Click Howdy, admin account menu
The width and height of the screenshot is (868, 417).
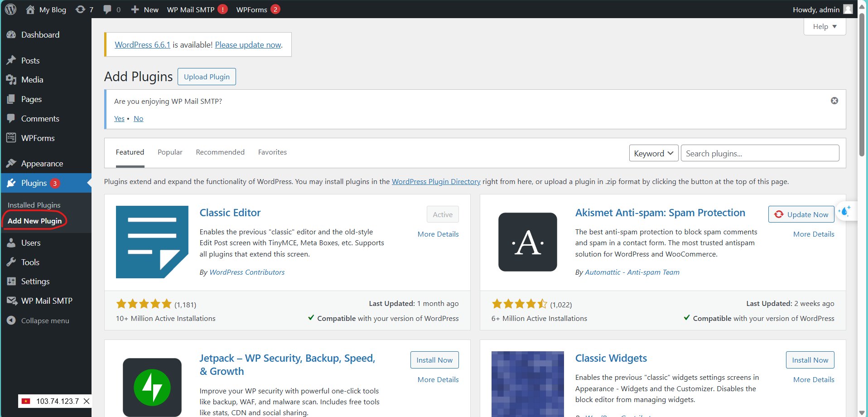pos(823,10)
